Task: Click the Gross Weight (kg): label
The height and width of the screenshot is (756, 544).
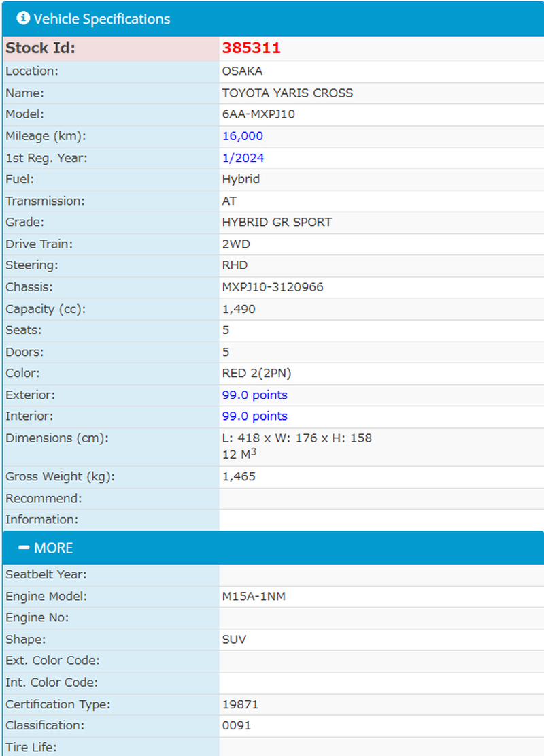Action: [x=61, y=476]
